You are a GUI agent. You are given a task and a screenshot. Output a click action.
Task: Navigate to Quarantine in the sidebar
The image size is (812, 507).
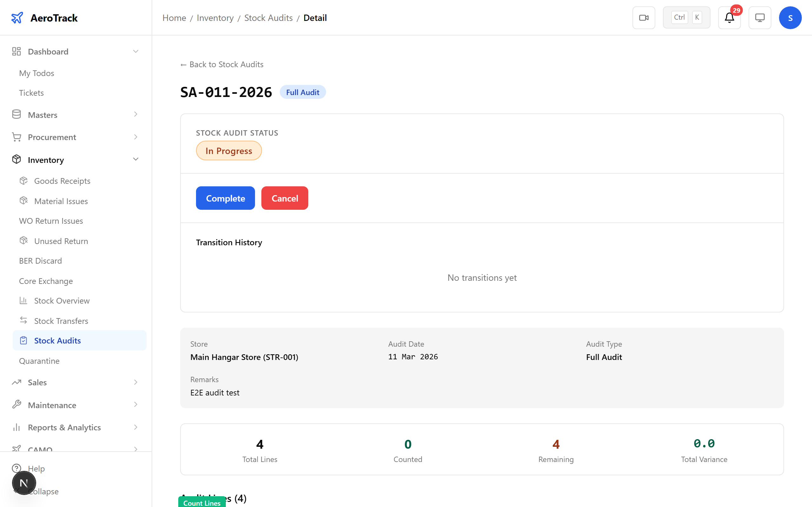pyautogui.click(x=39, y=361)
